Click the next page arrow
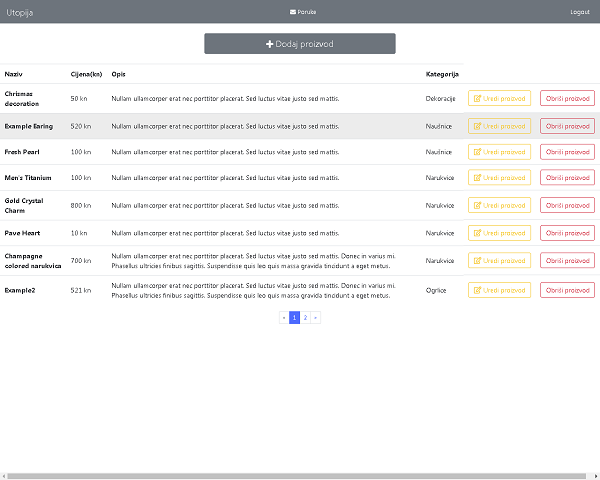The height and width of the screenshot is (480, 600). tap(315, 317)
